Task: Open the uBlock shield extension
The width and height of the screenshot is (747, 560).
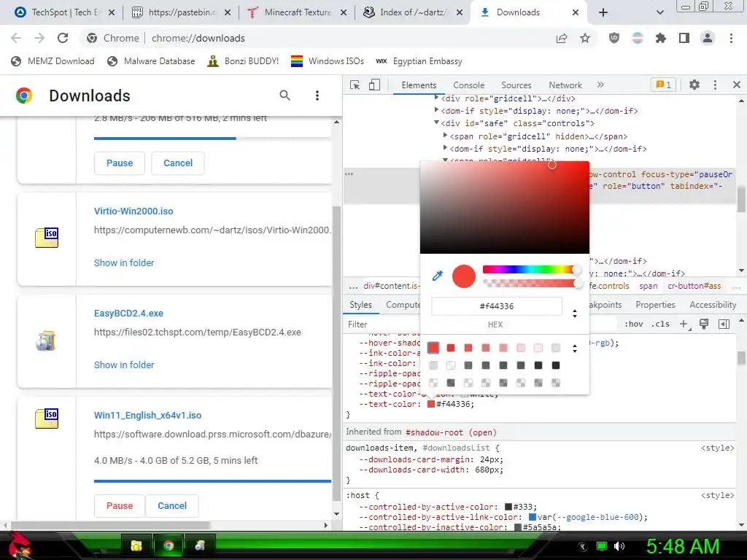Action: pyautogui.click(x=614, y=38)
